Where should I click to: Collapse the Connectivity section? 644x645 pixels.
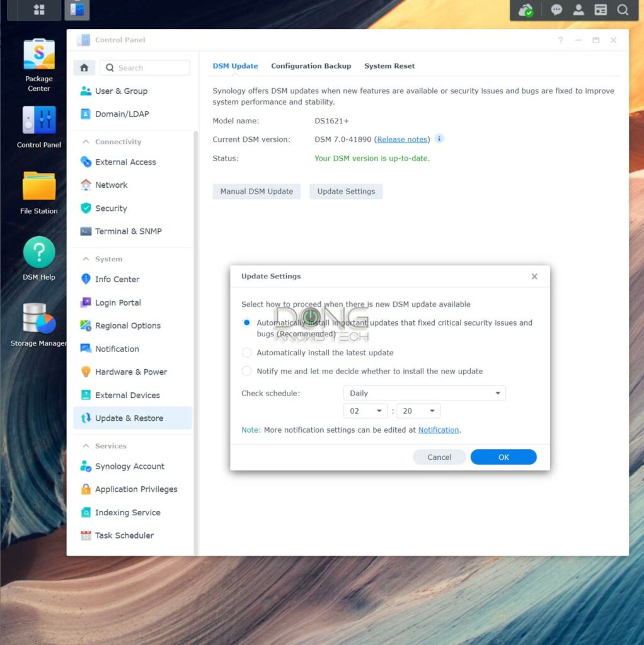click(x=86, y=142)
